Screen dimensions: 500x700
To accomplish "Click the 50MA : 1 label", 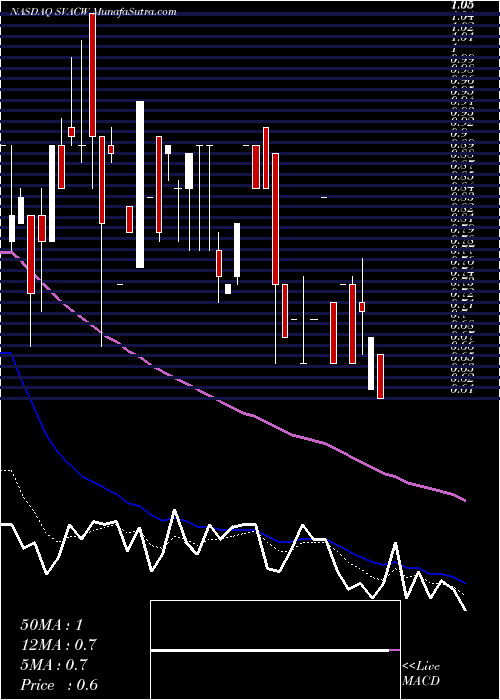I will [x=51, y=625].
